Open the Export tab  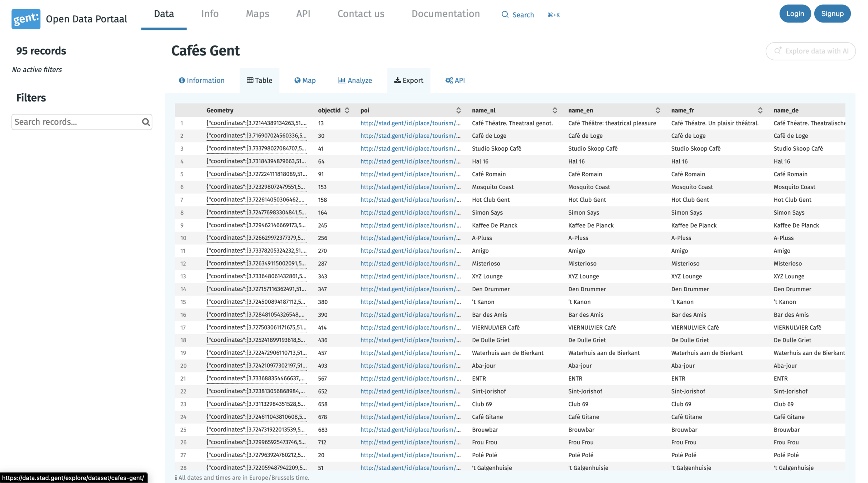point(409,80)
